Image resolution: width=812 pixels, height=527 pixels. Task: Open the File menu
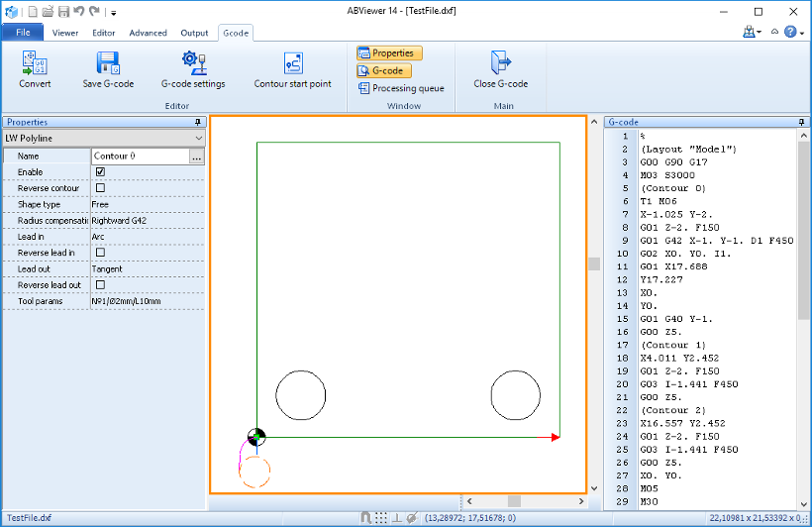pos(23,32)
